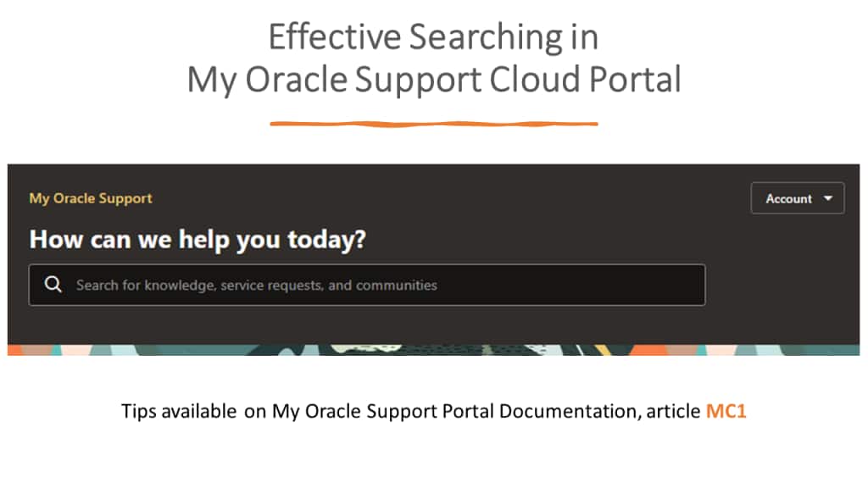This screenshot has width=868, height=488.
Task: Click the word "Cloud" in the slide title
Action: (532, 80)
